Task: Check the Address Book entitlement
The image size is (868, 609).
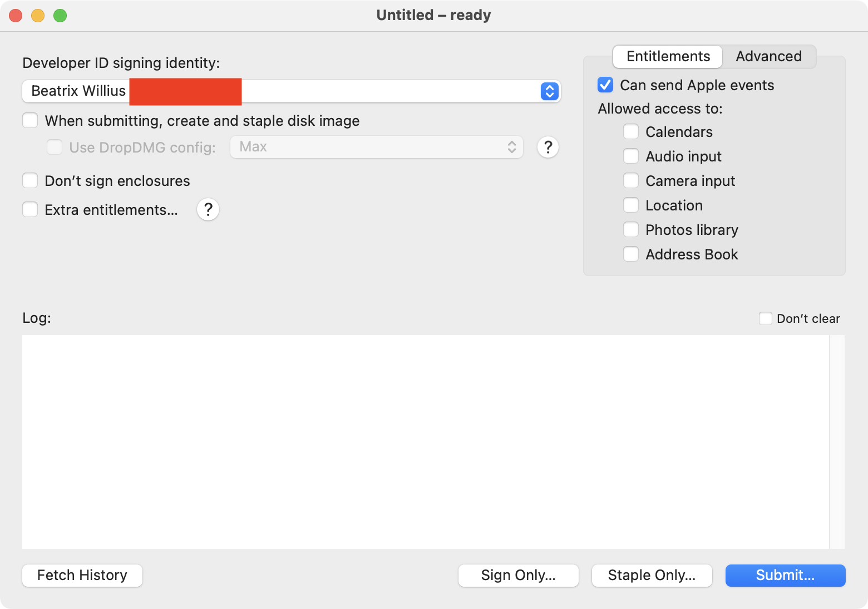Action: (x=631, y=254)
